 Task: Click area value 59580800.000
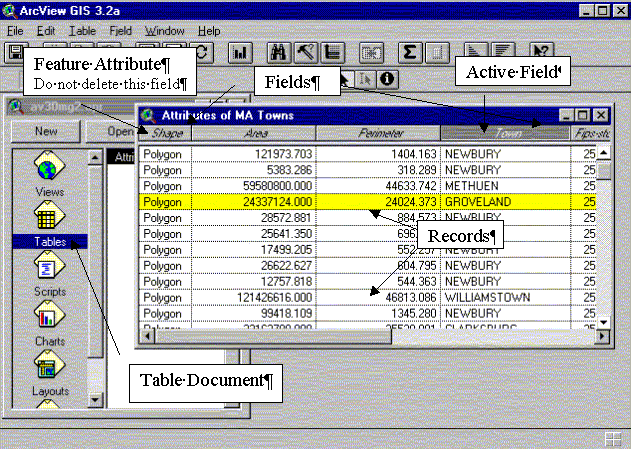coord(277,186)
